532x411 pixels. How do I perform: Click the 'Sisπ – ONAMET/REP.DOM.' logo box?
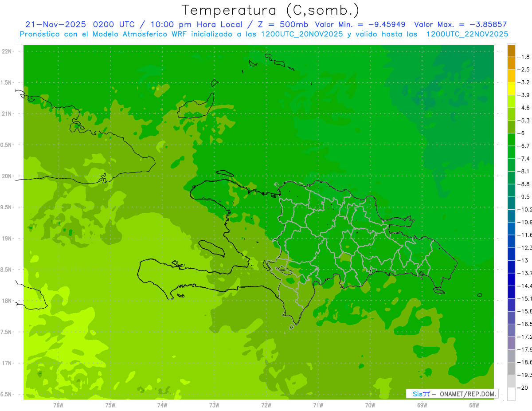[452, 394]
